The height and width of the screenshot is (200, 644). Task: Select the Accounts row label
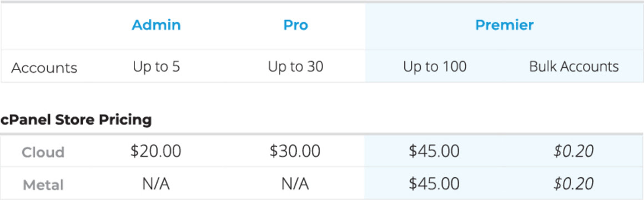tap(44, 68)
